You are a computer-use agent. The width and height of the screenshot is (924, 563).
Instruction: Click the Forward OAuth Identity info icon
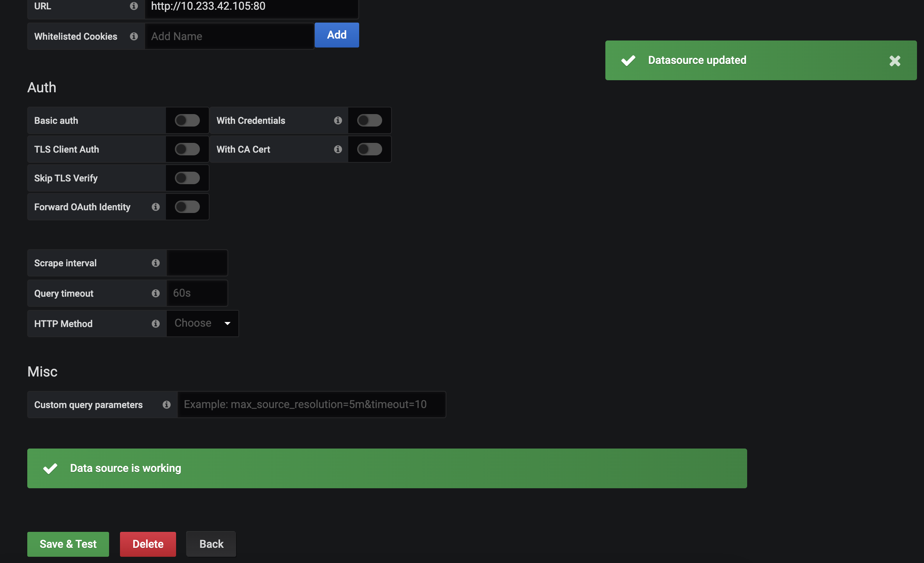click(x=155, y=207)
